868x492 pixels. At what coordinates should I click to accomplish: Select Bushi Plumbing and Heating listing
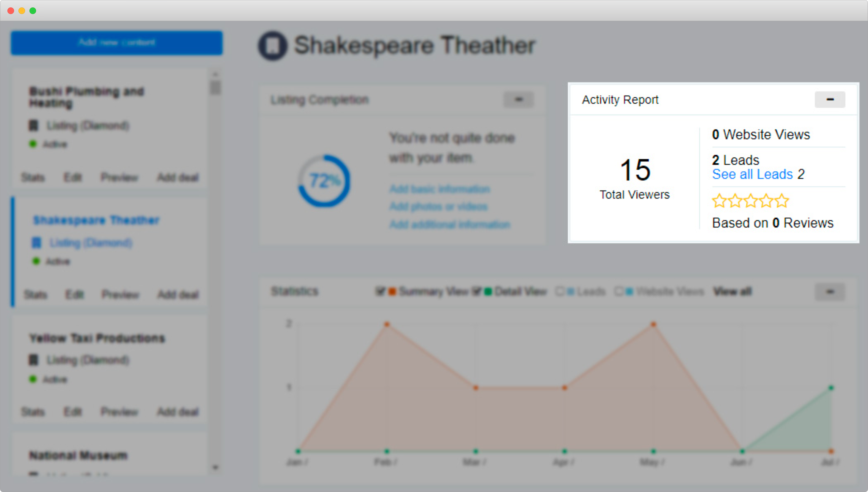[x=86, y=97]
